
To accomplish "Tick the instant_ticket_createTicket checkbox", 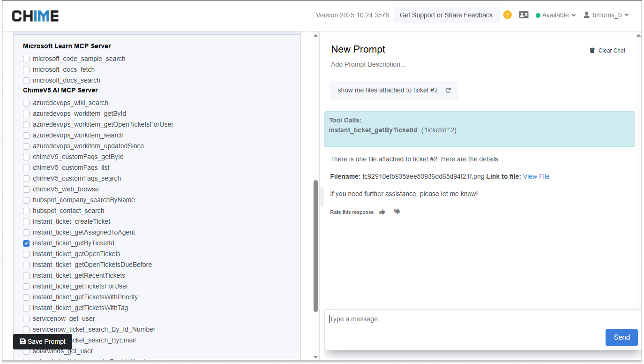I will point(26,222).
